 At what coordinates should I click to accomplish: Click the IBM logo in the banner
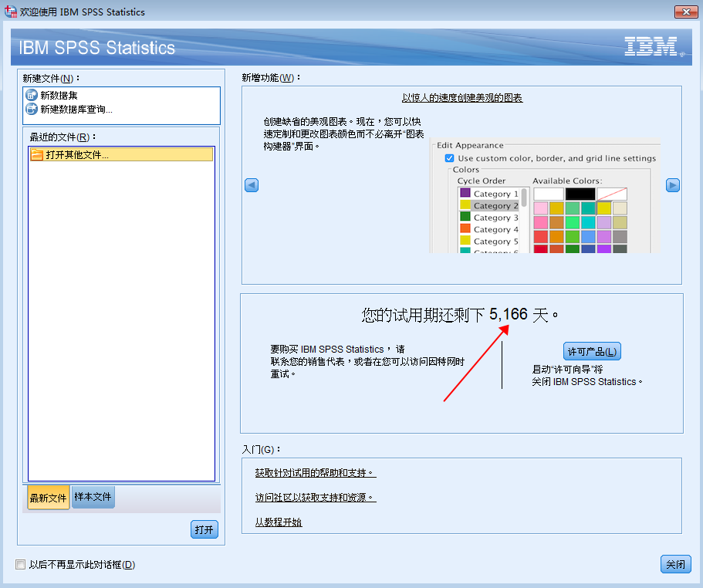(x=652, y=46)
